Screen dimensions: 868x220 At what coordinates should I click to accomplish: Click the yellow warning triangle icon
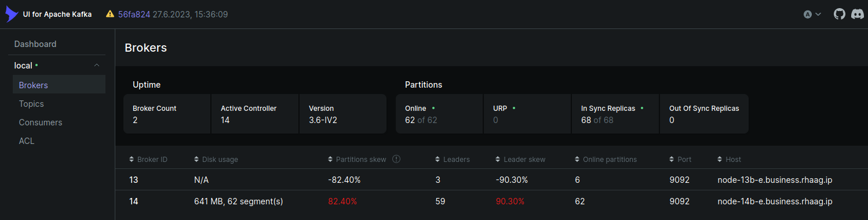110,14
